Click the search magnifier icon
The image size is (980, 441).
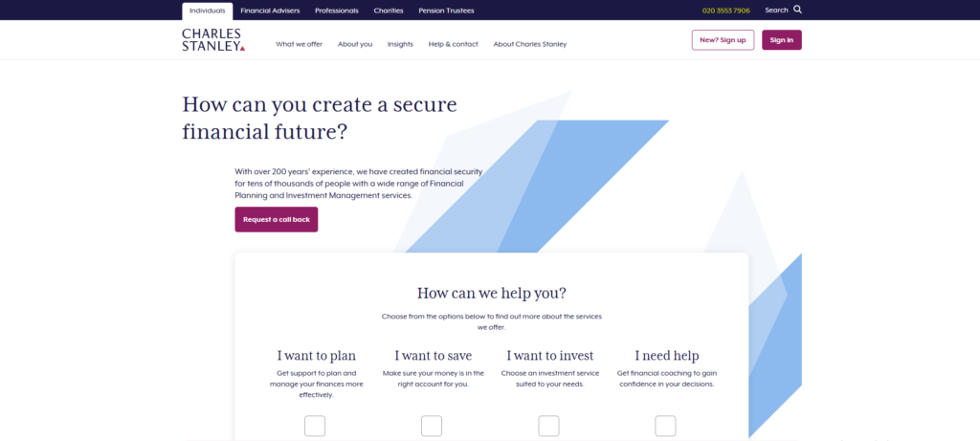coord(798,10)
